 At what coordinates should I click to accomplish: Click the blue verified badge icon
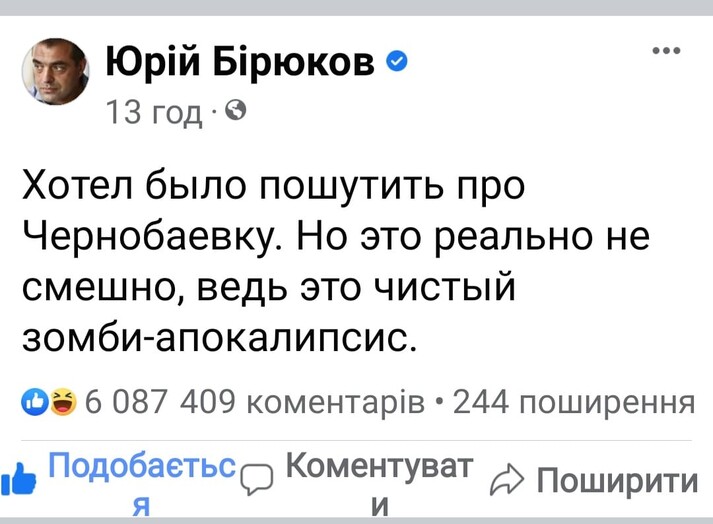[395, 63]
